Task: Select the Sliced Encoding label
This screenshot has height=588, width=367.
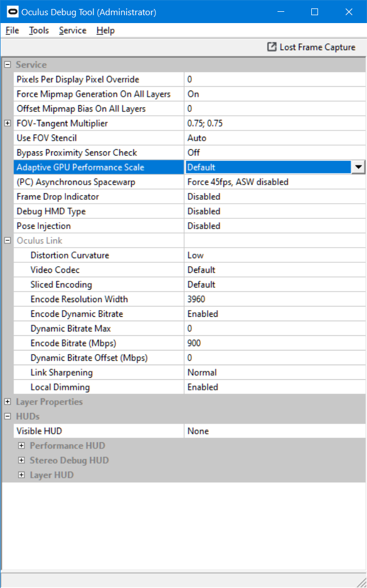Action: 61,284
